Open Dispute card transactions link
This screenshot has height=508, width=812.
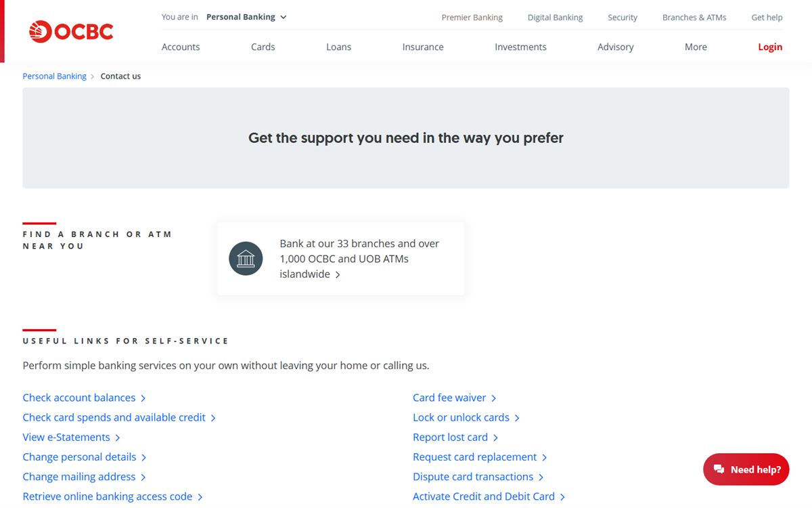[478, 476]
